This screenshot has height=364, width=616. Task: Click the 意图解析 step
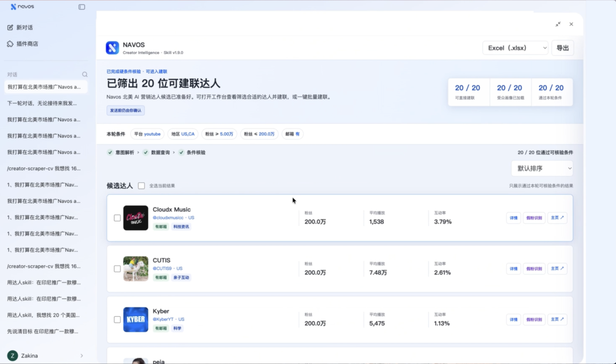tap(121, 153)
